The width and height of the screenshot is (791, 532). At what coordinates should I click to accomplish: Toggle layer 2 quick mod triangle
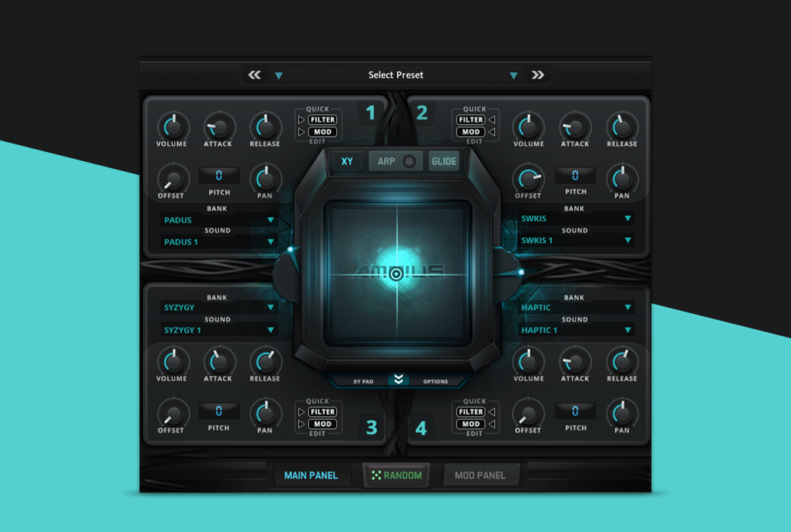pyautogui.click(x=492, y=131)
